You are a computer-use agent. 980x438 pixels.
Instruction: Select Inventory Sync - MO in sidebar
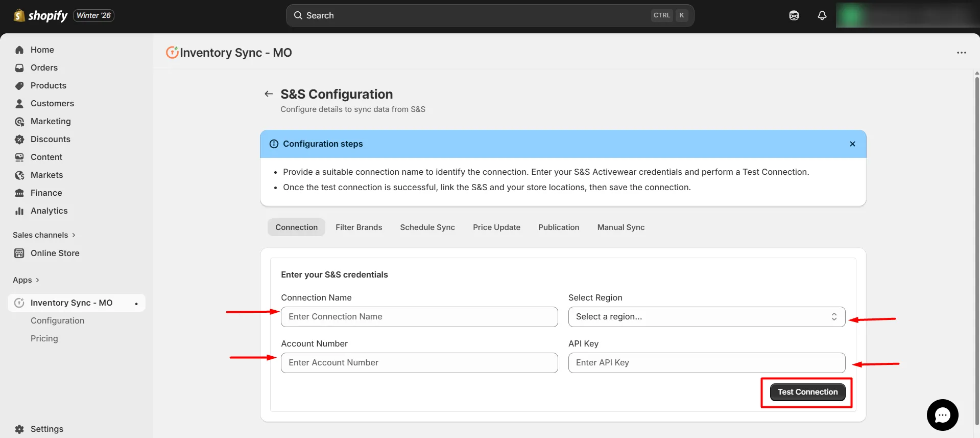[x=77, y=303]
